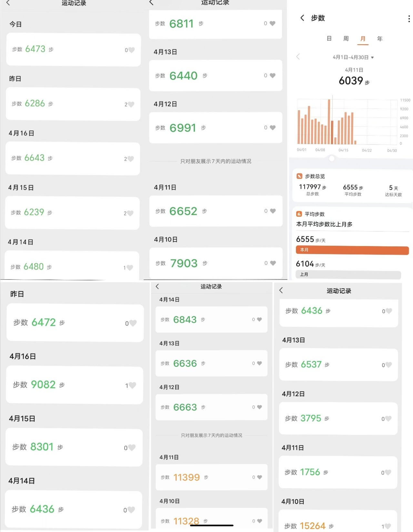Tap the heart on the 7903 steps card
This screenshot has height=532, width=413.
pos(273,263)
